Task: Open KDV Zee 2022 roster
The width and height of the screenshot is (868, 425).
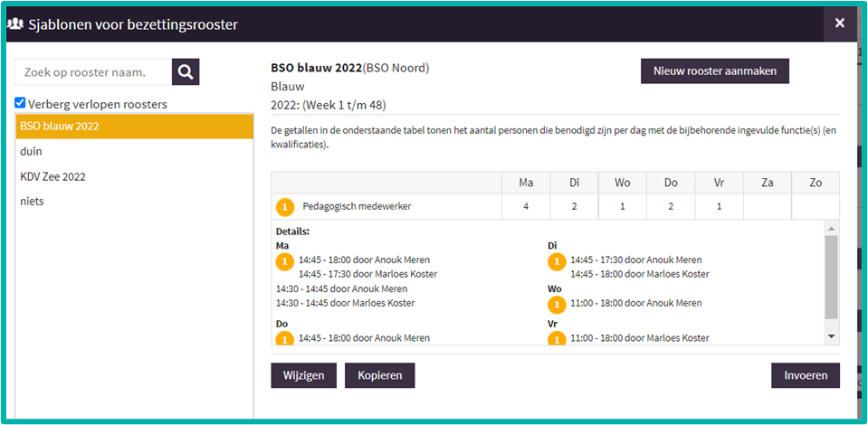Action: 134,176
